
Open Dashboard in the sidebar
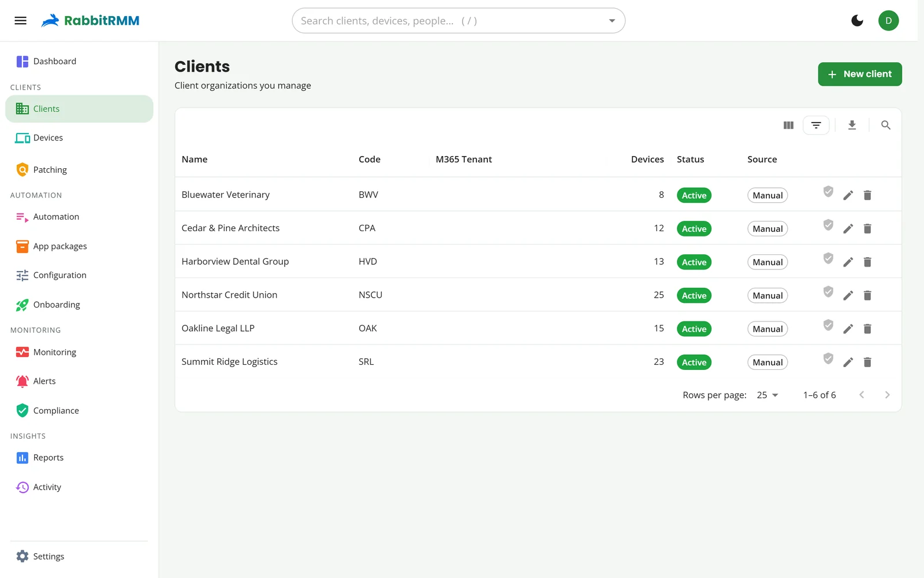79,61
